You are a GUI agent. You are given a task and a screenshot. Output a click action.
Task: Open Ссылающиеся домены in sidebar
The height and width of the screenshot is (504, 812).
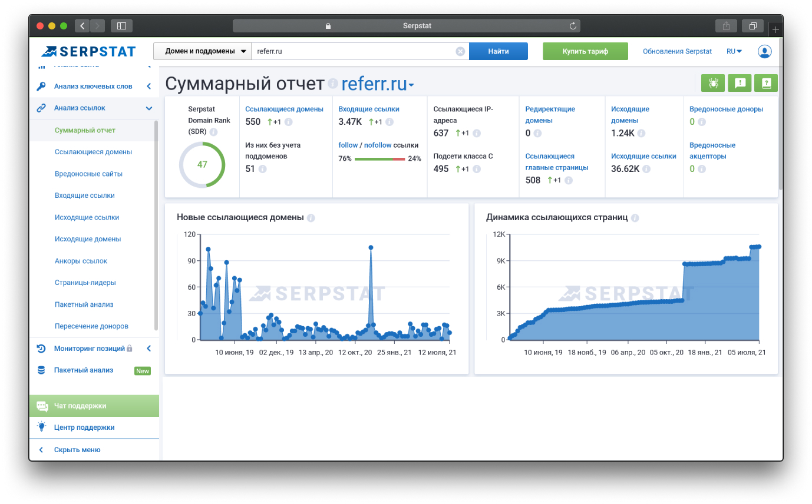tap(93, 152)
